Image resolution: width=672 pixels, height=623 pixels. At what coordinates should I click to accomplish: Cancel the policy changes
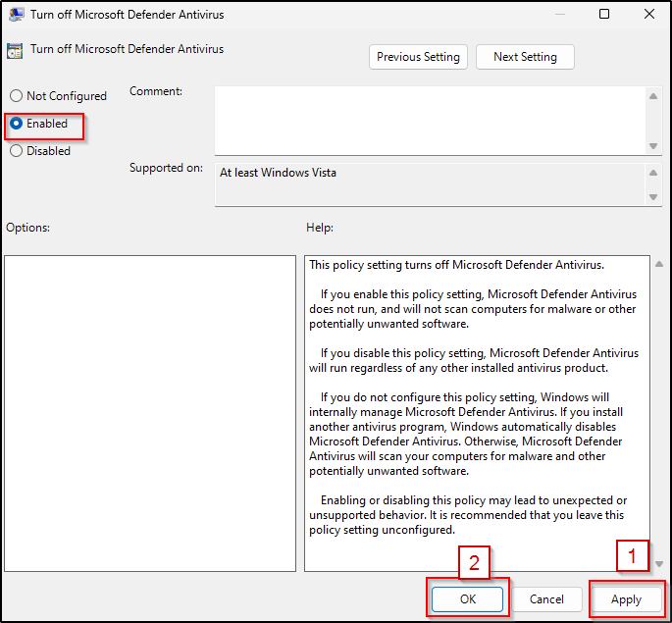546,599
